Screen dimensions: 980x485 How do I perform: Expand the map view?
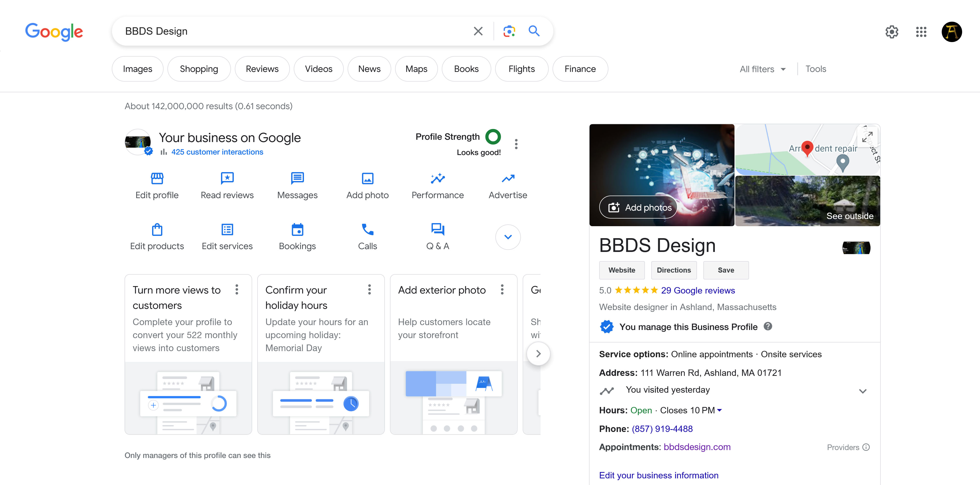(867, 137)
